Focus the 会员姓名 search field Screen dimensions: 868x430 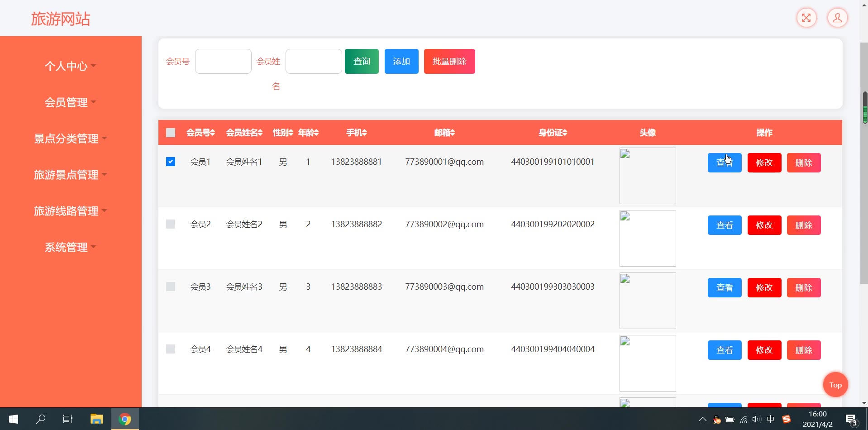314,61
